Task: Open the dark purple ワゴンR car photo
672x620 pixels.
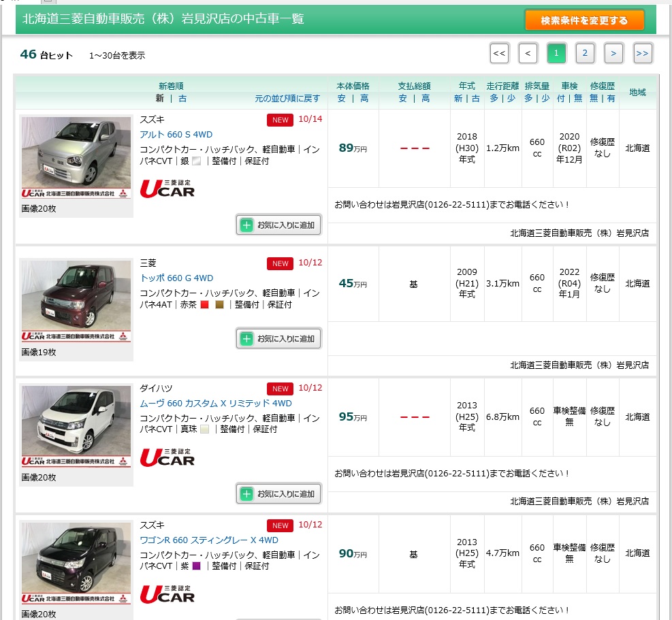Action: coord(76,563)
